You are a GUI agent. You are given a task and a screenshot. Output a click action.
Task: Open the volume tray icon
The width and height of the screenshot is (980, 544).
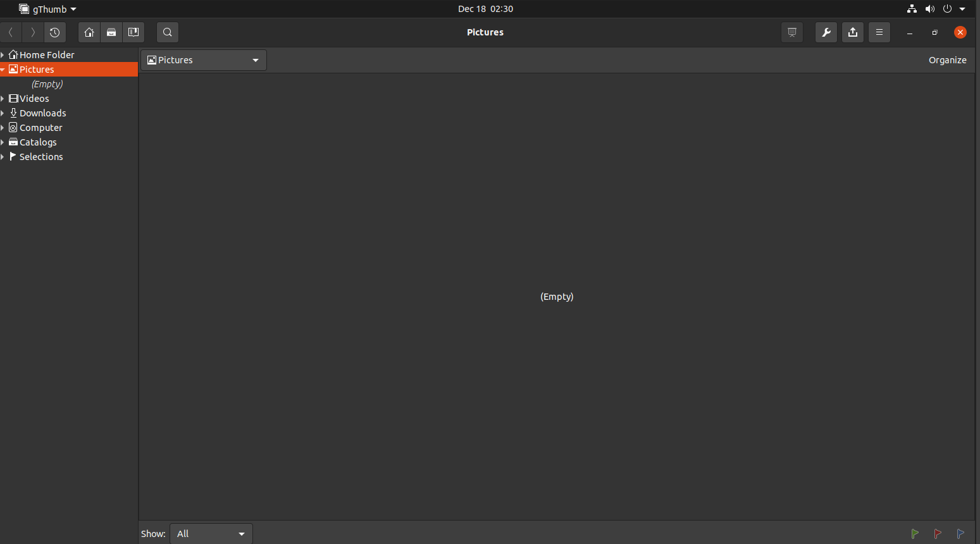929,9
